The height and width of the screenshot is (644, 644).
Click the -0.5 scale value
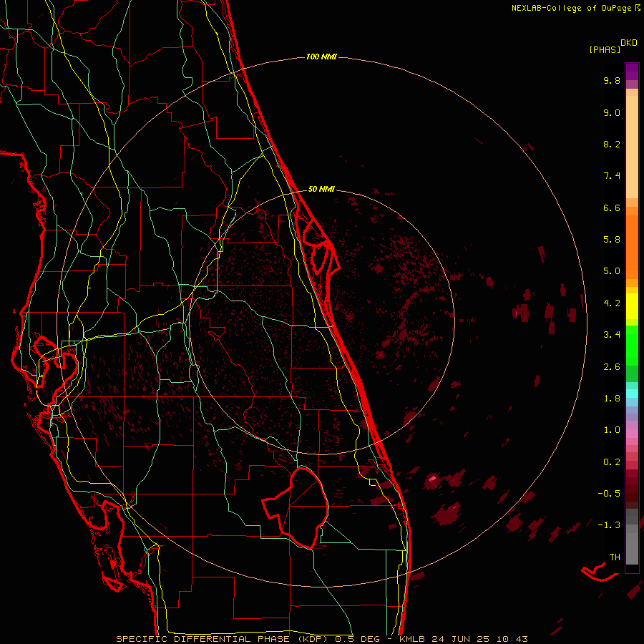(x=609, y=494)
